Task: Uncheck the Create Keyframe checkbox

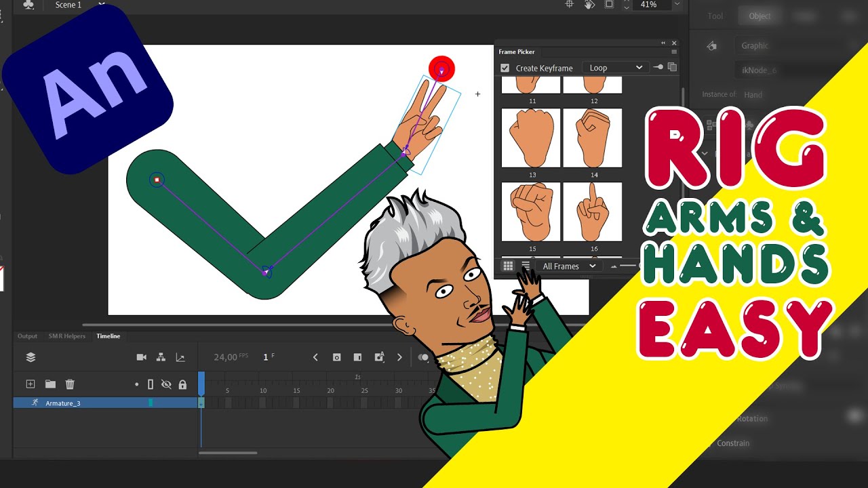Action: pyautogui.click(x=505, y=68)
